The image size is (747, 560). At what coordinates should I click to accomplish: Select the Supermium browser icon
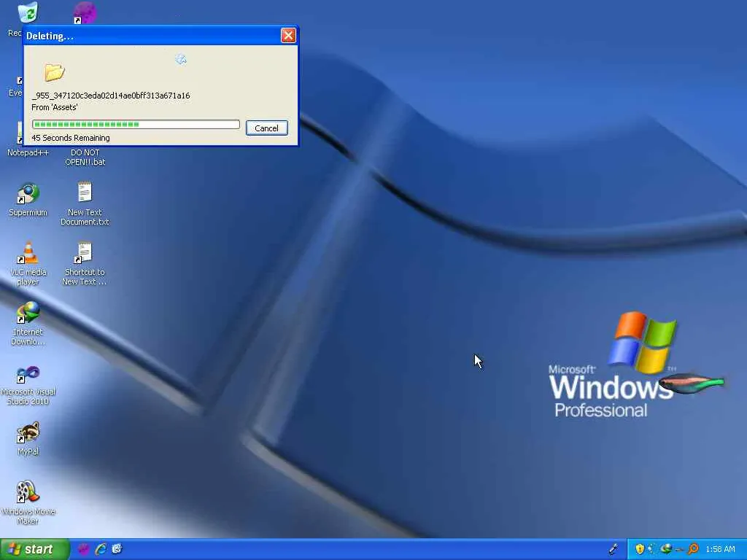pos(28,200)
